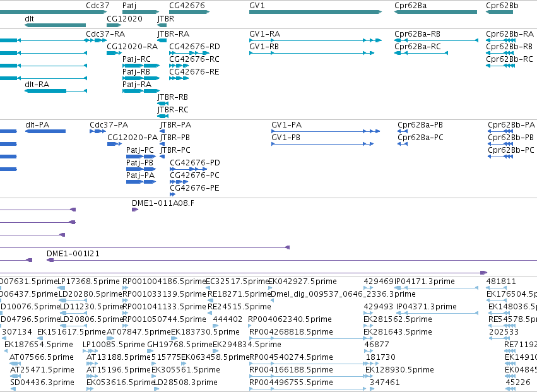Screen dimensions: 537x392
Task: Click the CG42676-RE transcript label
Action: (194, 71)
